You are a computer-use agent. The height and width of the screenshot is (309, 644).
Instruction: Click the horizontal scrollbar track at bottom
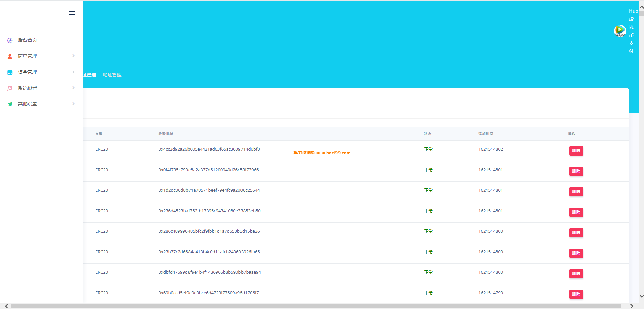click(315, 306)
